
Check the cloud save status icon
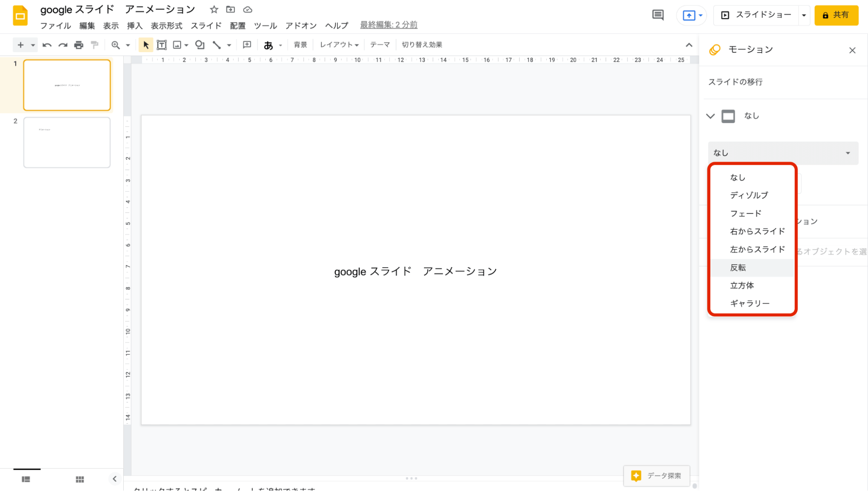pyautogui.click(x=248, y=9)
